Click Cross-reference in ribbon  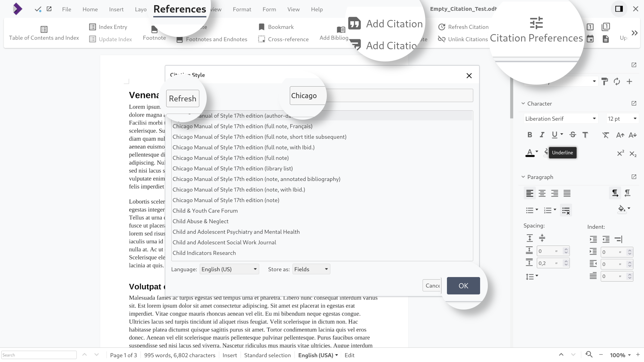(283, 39)
